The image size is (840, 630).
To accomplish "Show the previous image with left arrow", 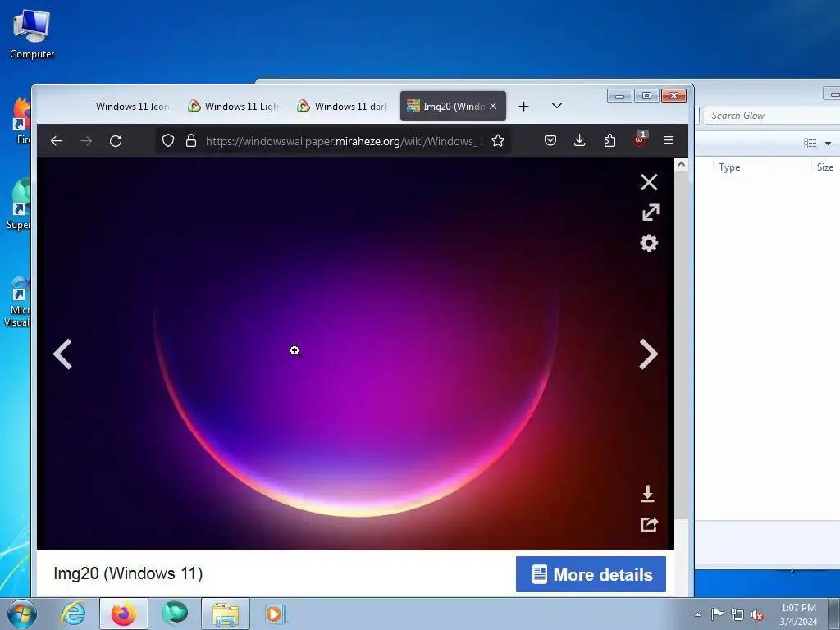I will click(x=62, y=354).
